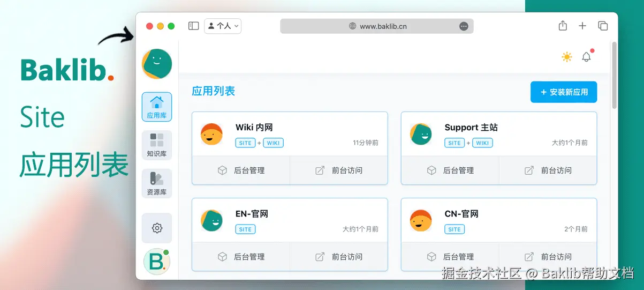Open the Wiki 内网 title
644x290 pixels.
254,128
